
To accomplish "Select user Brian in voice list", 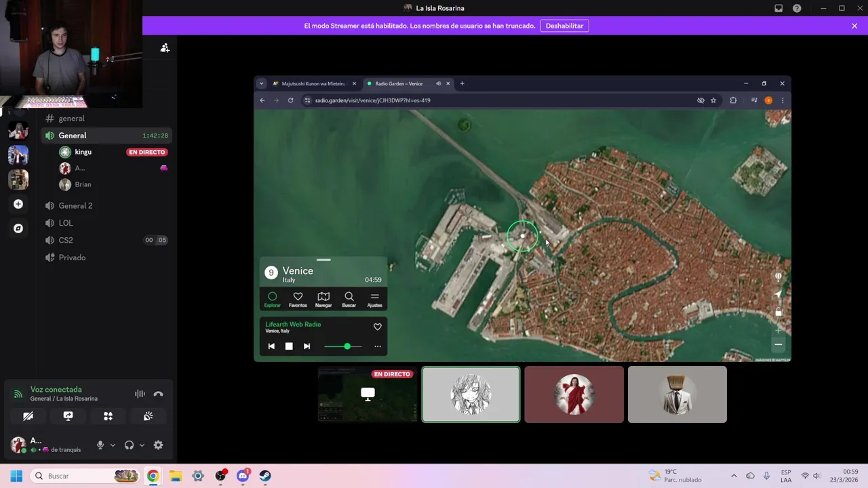I will tap(113, 184).
